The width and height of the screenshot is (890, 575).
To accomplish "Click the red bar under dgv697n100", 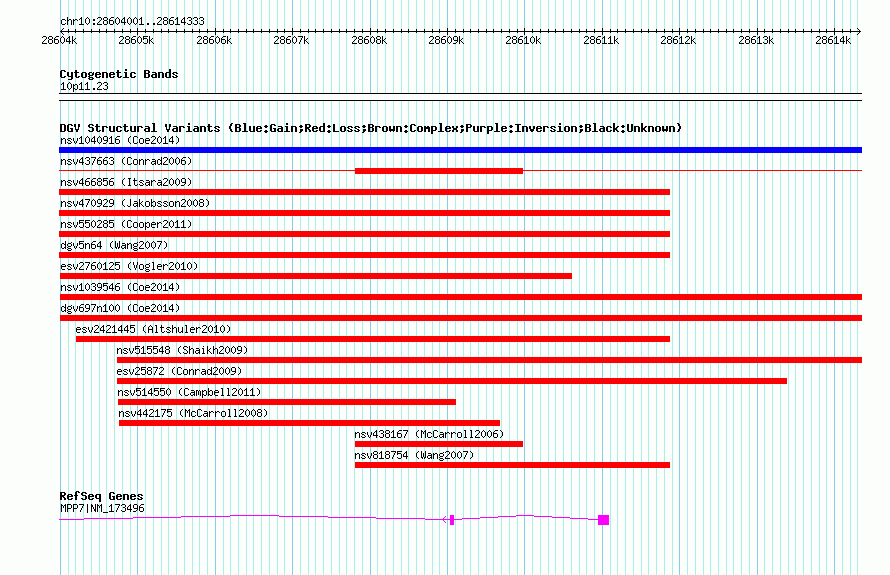I will (460, 318).
